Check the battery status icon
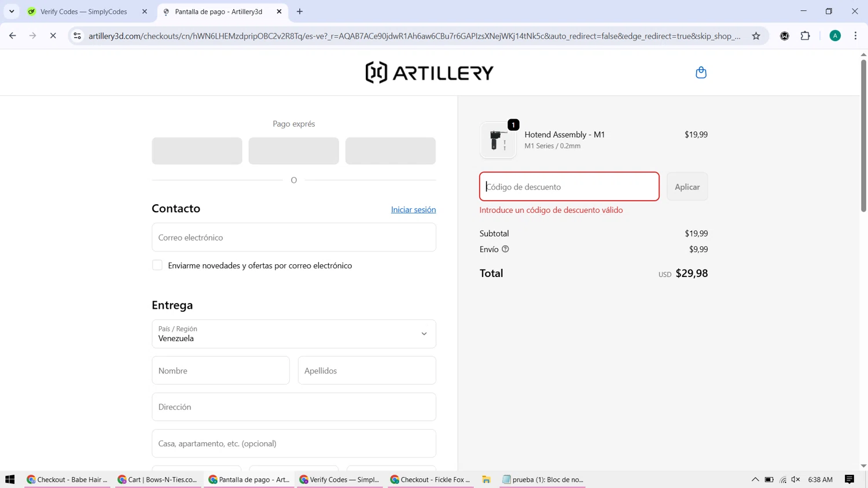 tap(769, 479)
